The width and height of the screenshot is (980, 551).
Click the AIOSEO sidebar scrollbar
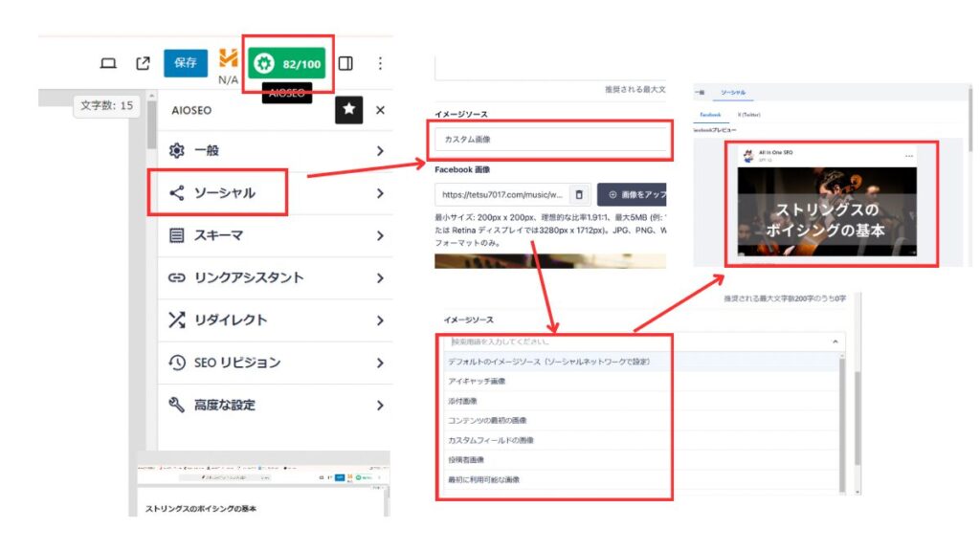click(x=152, y=125)
